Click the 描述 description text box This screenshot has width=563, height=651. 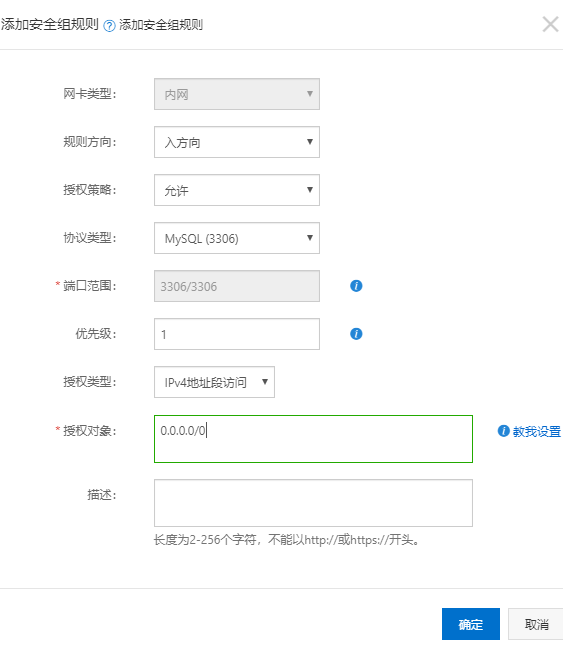tap(313, 503)
